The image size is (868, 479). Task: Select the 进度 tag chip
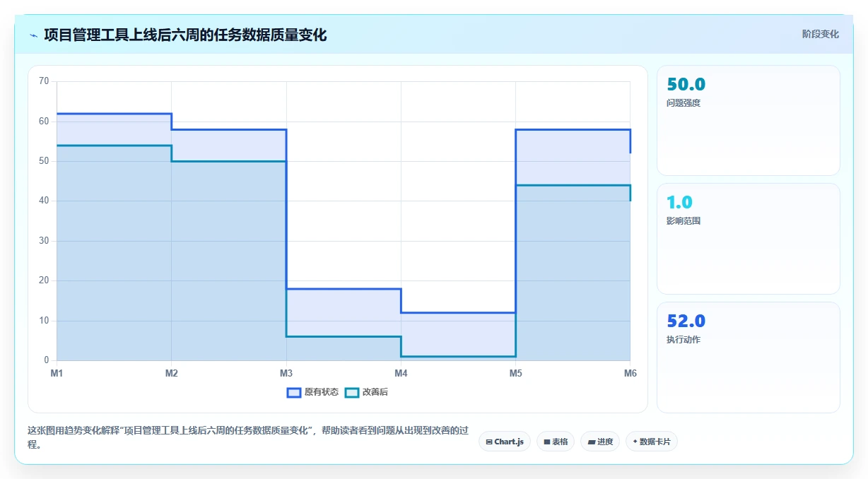click(x=600, y=442)
